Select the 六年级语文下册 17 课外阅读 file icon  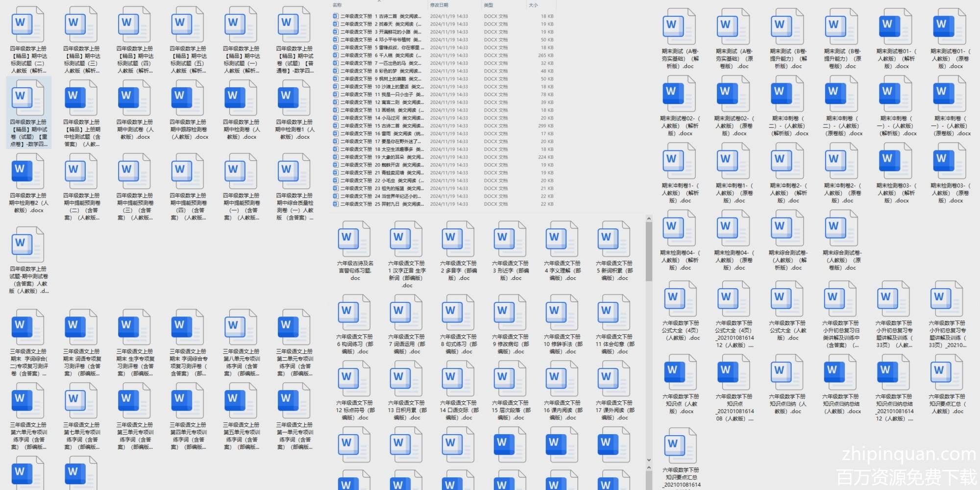[614, 379]
